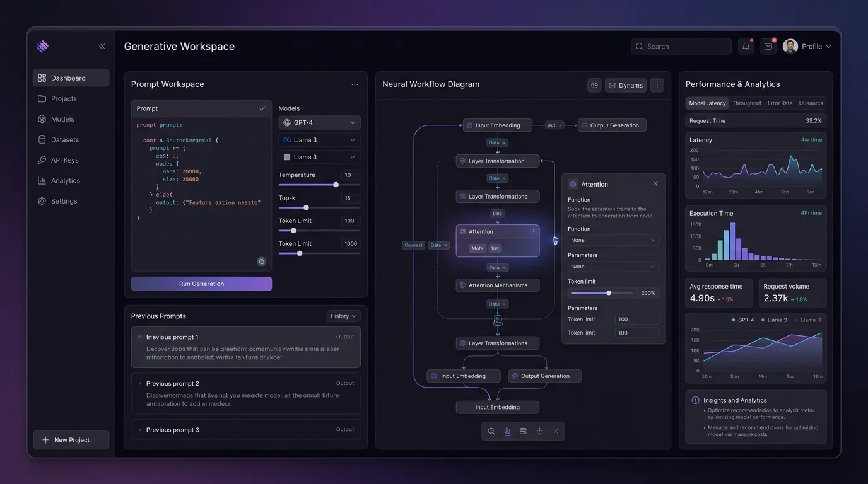This screenshot has height=484, width=868.
Task: Click the Search field in the top bar
Action: [x=681, y=46]
